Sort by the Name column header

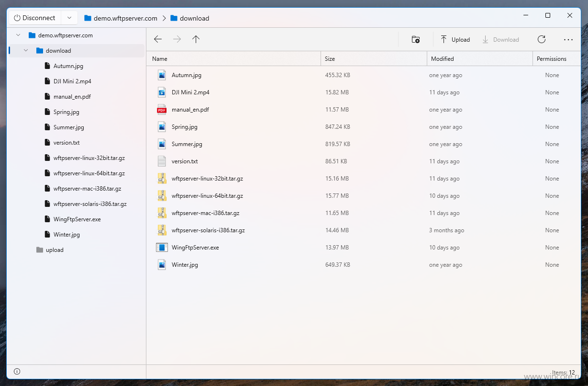coord(233,59)
